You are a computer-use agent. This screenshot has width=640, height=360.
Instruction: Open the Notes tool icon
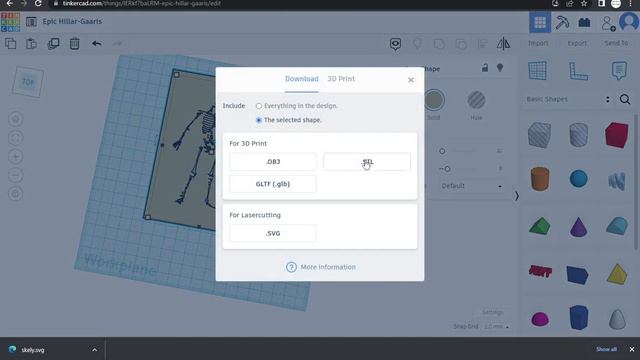tap(619, 71)
